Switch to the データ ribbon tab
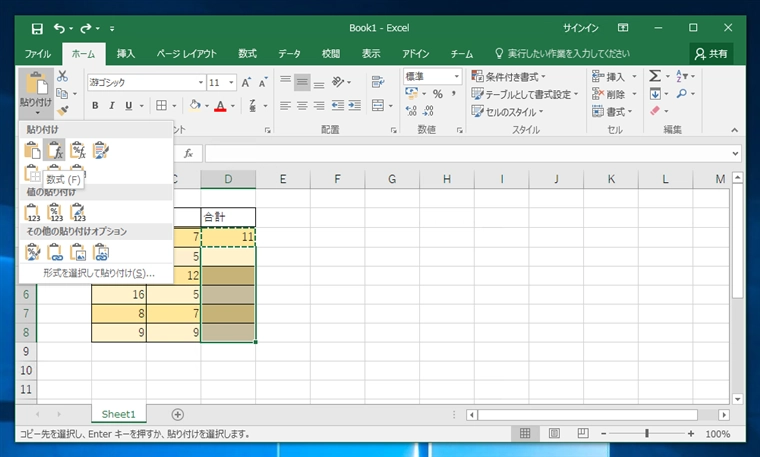Screen dimensions: 760x457 pyautogui.click(x=289, y=53)
